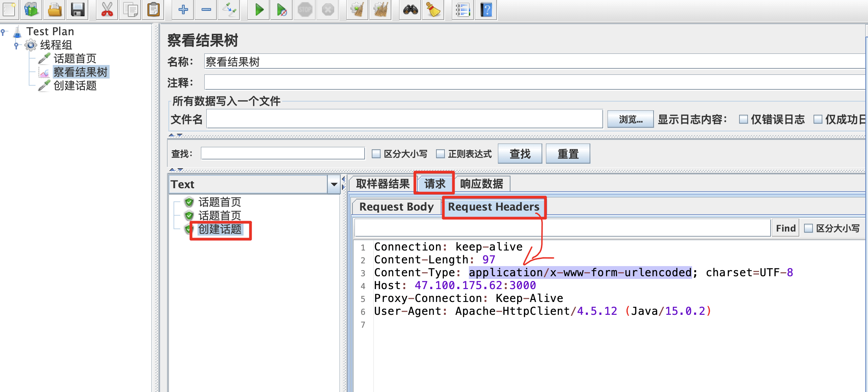Collapse the 线程组 tree node
Screen dimensions: 868x392
16,45
